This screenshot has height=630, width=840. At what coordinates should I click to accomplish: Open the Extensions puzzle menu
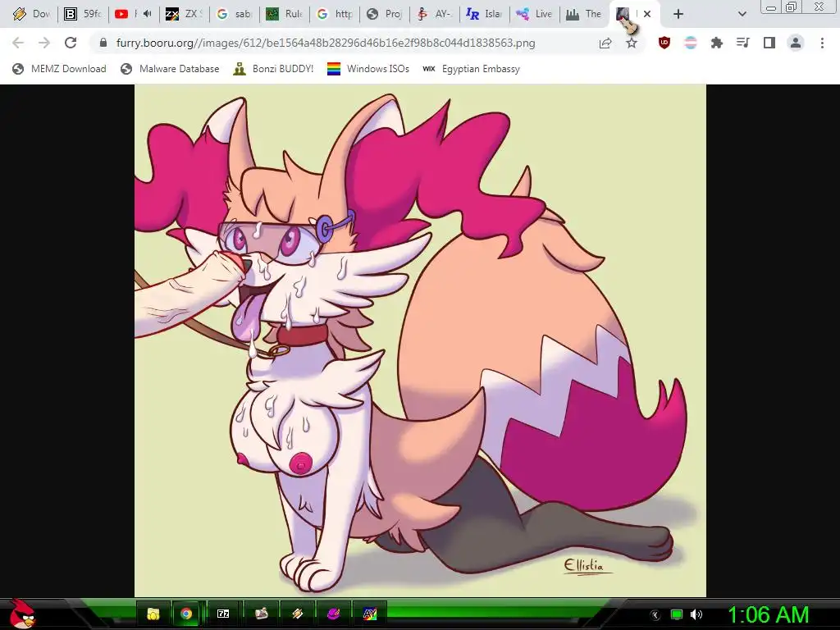tap(717, 43)
